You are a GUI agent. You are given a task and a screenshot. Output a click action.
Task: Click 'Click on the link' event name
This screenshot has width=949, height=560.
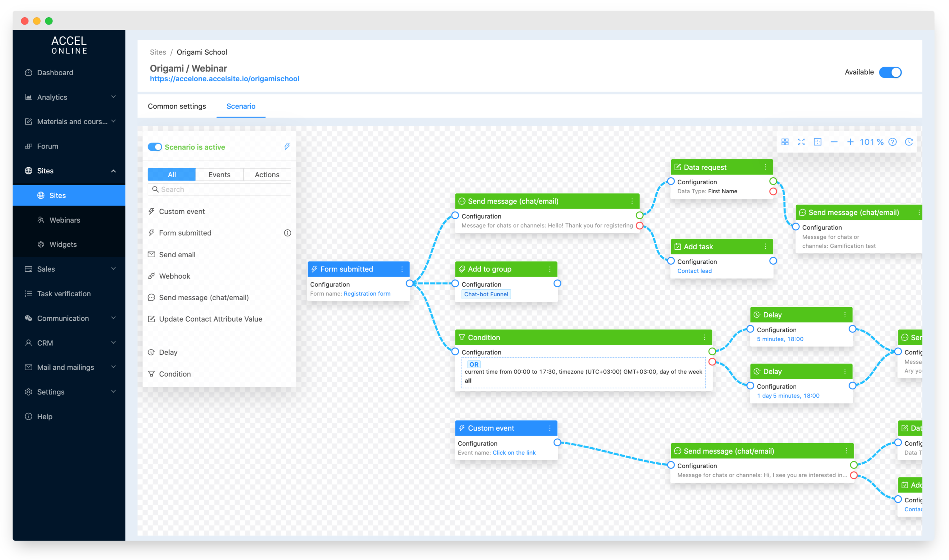[x=514, y=453]
